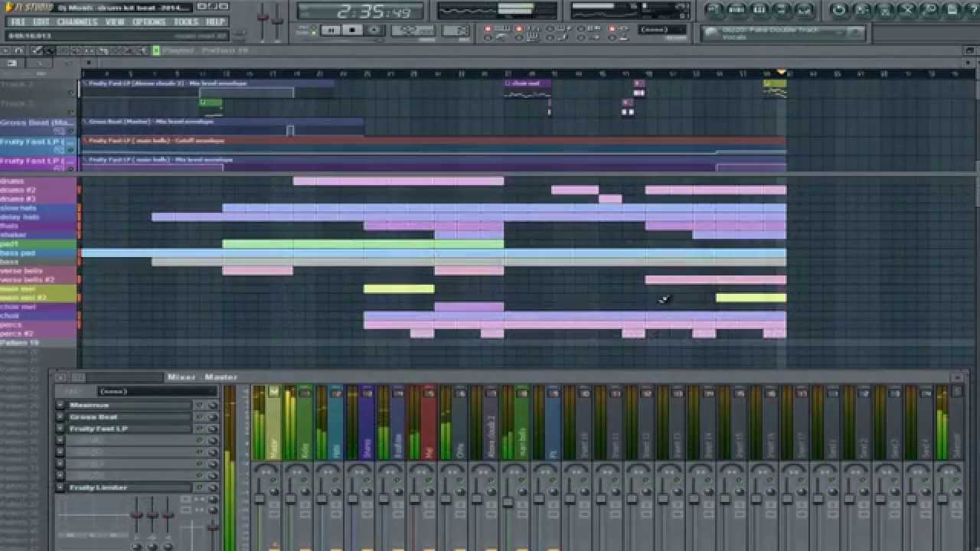Click the Save project icon

863,10
